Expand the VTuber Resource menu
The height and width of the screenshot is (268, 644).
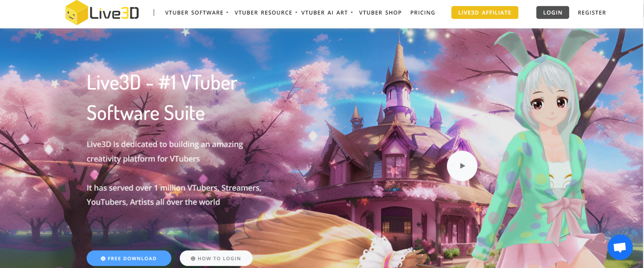point(266,13)
